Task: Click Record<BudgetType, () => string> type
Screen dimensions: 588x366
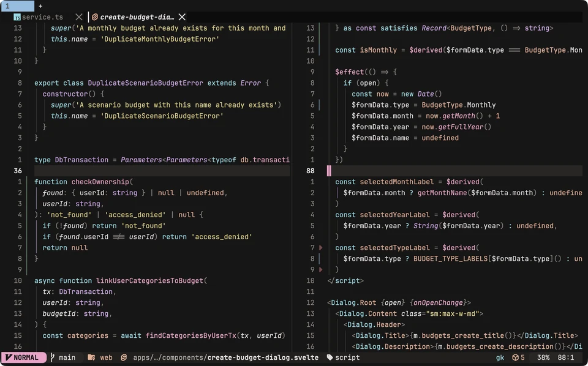Action: click(487, 28)
